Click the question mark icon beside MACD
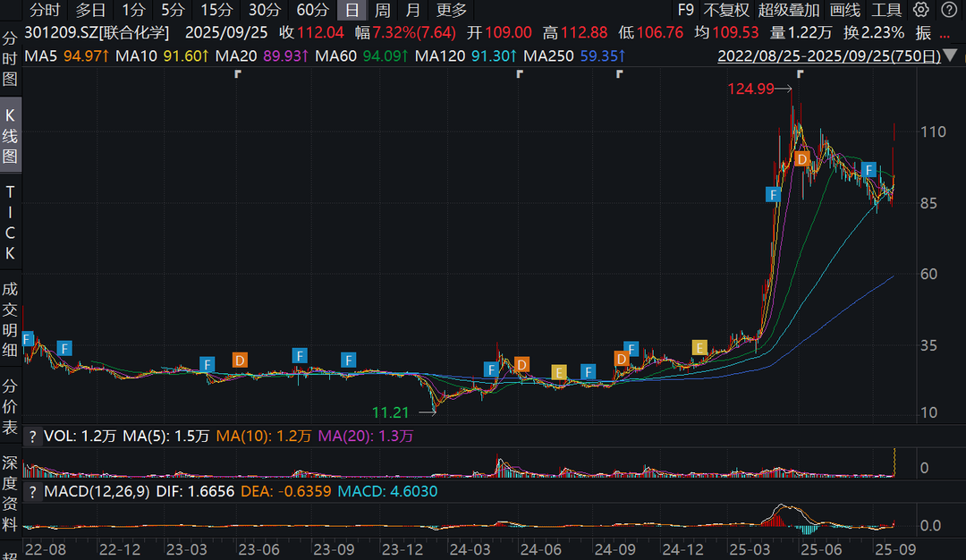Viewport: 966px width, 560px height. click(33, 491)
